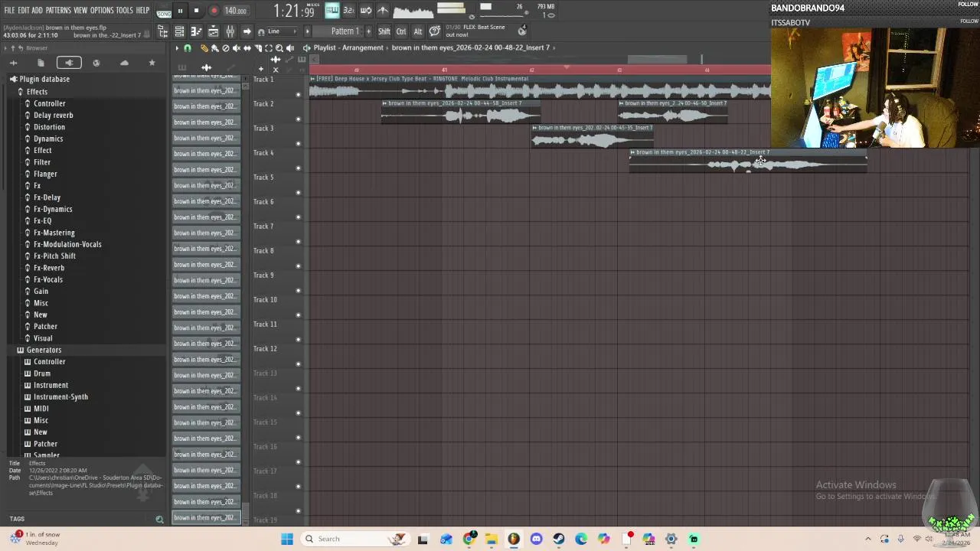The image size is (980, 551).
Task: Open the OPTIONS menu
Action: pyautogui.click(x=102, y=11)
